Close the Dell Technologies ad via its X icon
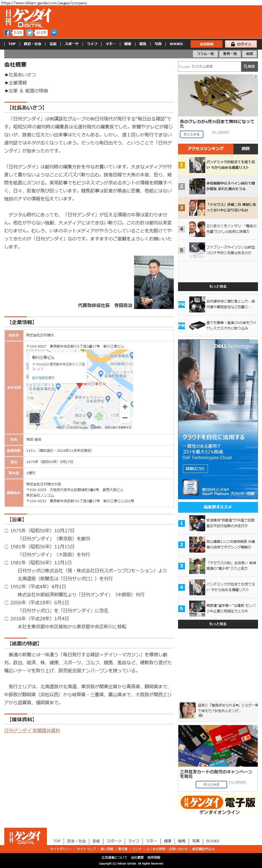Screen dimensions: 262x868 pyautogui.click(x=256, y=341)
